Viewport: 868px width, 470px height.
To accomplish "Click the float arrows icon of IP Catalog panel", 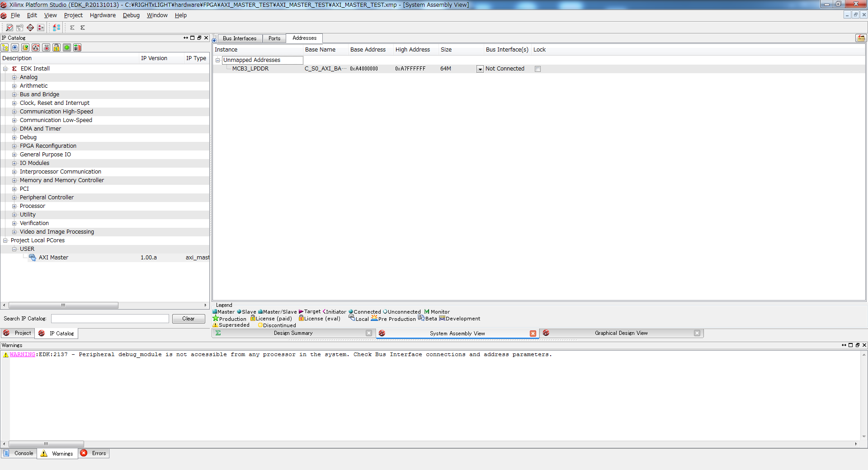I will pyautogui.click(x=186, y=38).
